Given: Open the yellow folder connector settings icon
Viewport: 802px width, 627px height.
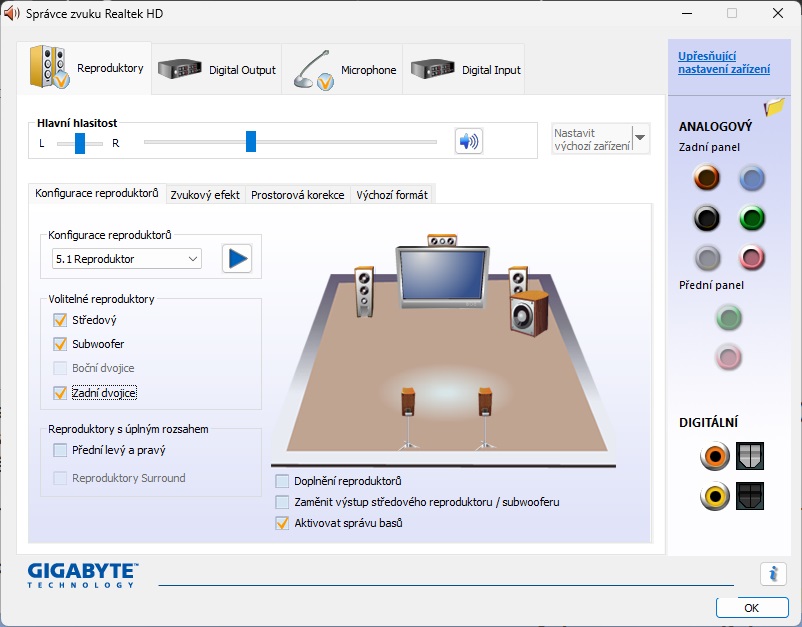Looking at the screenshot, I should click(x=774, y=107).
